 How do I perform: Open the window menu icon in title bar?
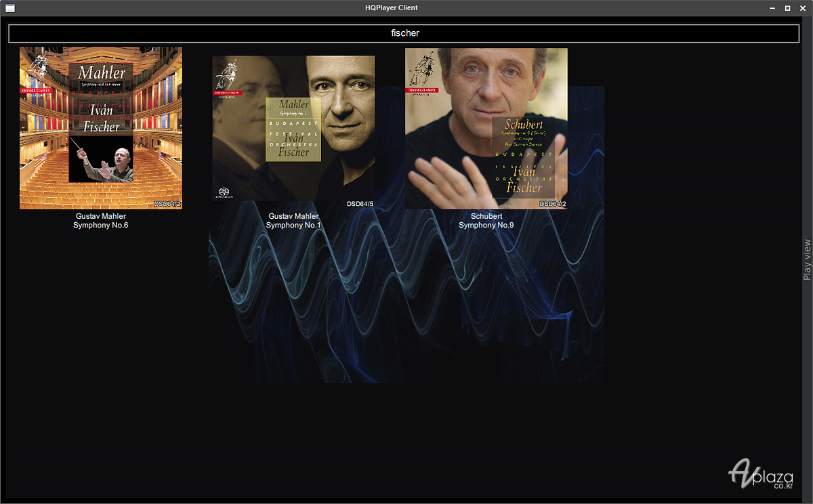[10, 8]
